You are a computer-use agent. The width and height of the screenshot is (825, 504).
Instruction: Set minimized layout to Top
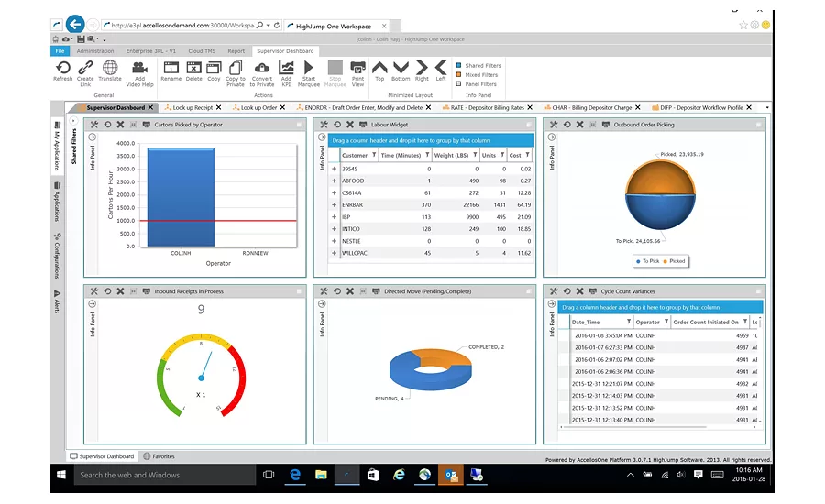[379, 67]
